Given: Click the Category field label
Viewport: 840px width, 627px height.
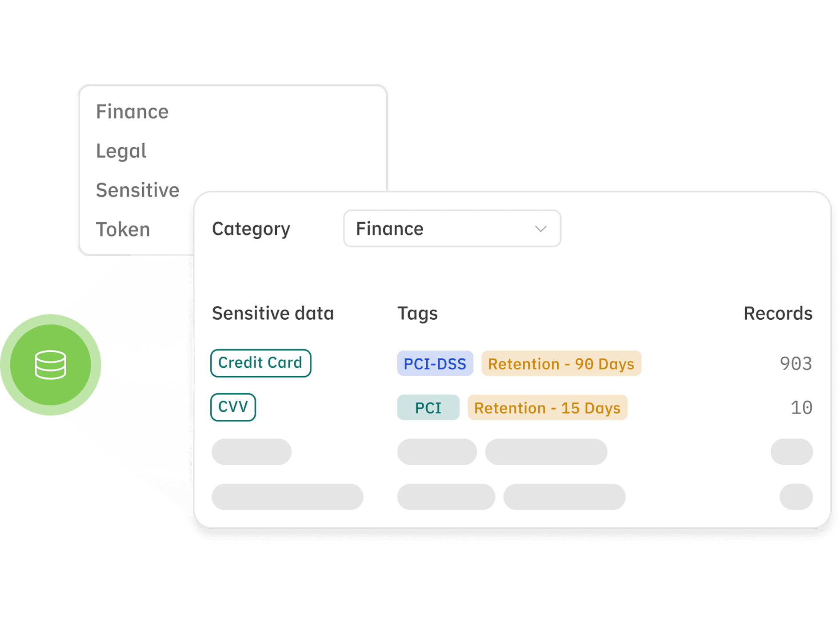Looking at the screenshot, I should point(251,229).
